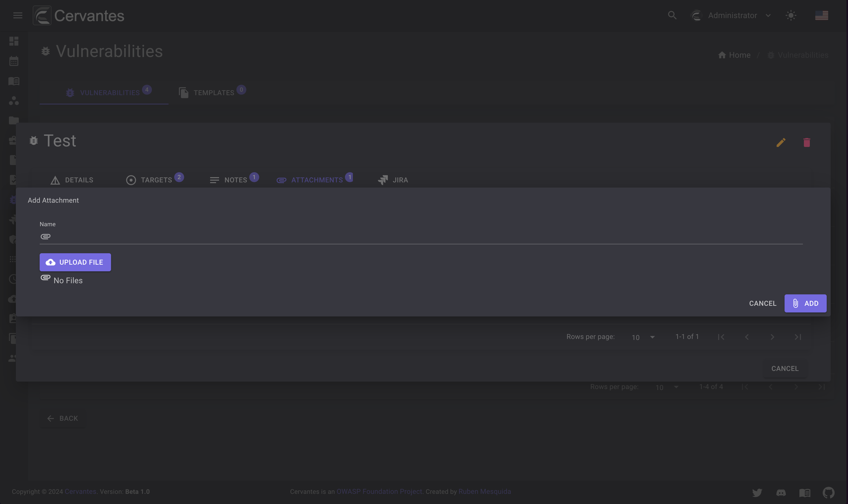
Task: Open the Cervantes footer link
Action: click(x=81, y=491)
